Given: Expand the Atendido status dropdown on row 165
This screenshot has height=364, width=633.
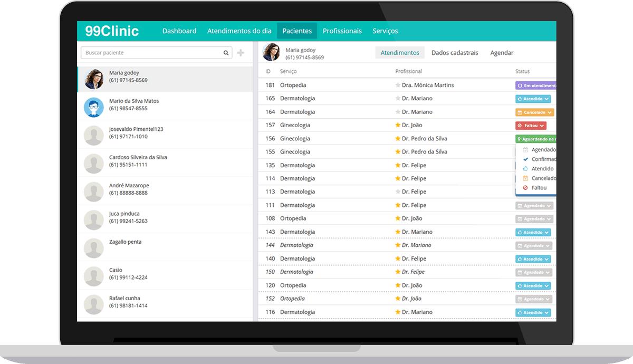Looking at the screenshot, I should click(x=533, y=99).
